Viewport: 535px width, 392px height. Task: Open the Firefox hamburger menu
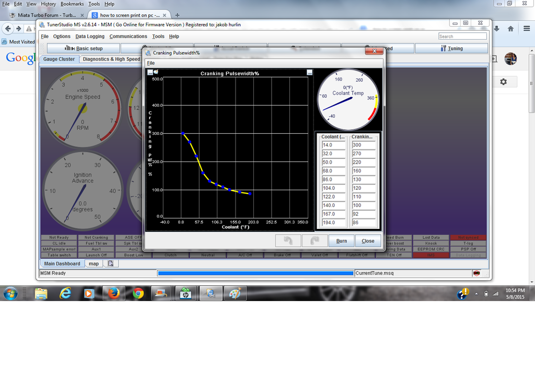point(526,28)
